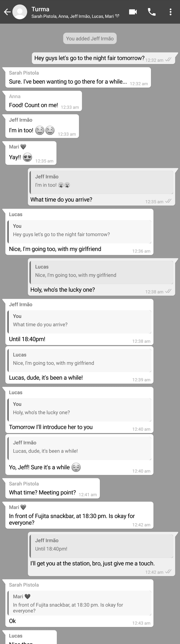180x644 pixels.
Task: Start a video call with Turma
Action: (133, 12)
